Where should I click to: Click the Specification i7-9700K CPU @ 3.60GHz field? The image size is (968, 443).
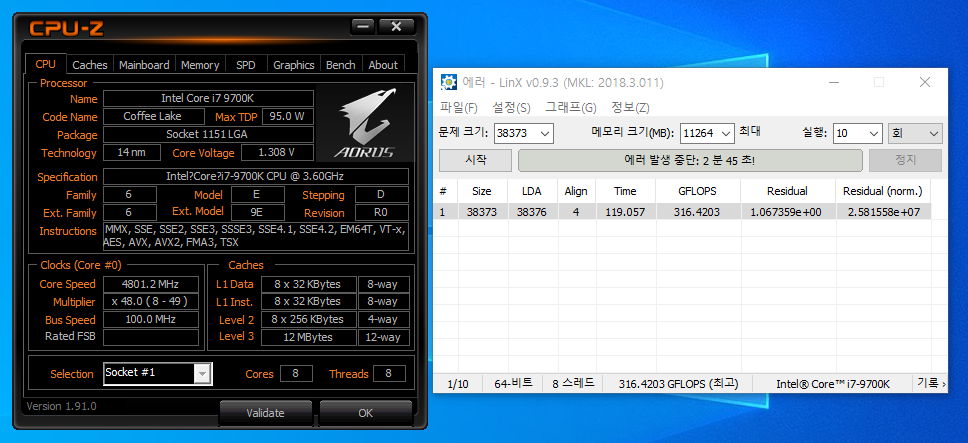[x=256, y=176]
